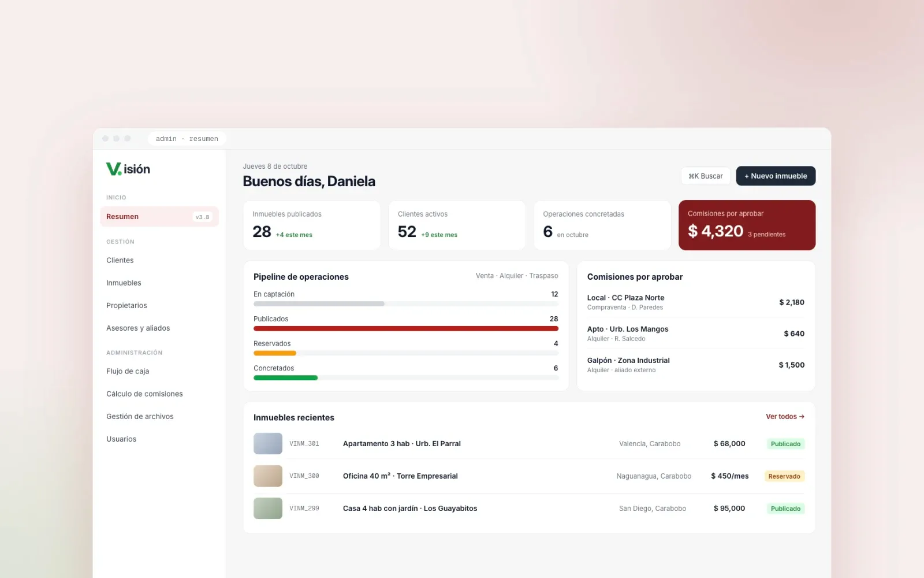
Task: Open the Comisiones por aprobar red card
Action: pyautogui.click(x=747, y=225)
